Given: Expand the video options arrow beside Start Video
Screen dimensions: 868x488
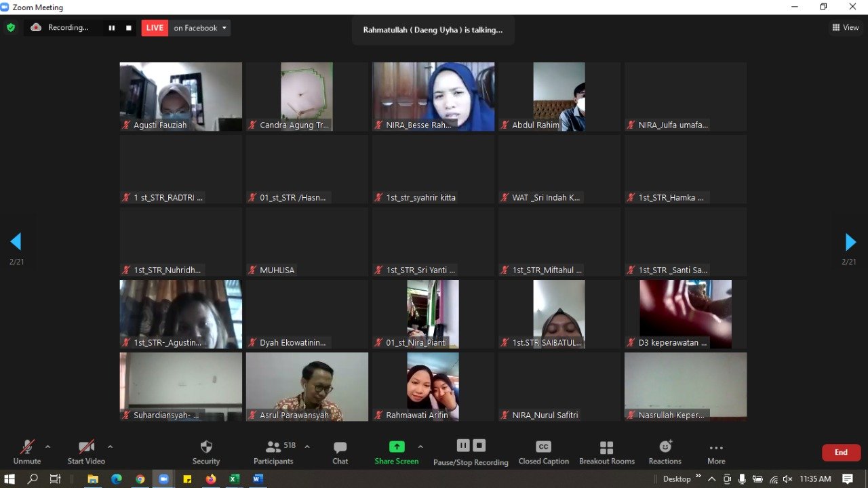Looking at the screenshot, I should pyautogui.click(x=110, y=447).
